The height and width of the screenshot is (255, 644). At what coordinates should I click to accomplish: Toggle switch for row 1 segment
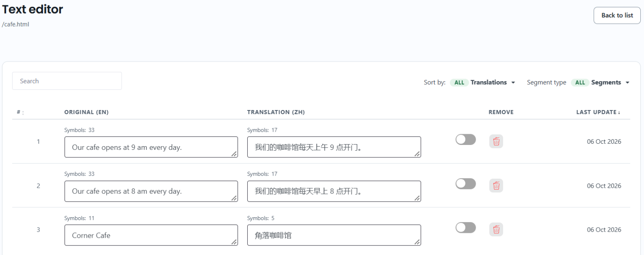point(466,140)
